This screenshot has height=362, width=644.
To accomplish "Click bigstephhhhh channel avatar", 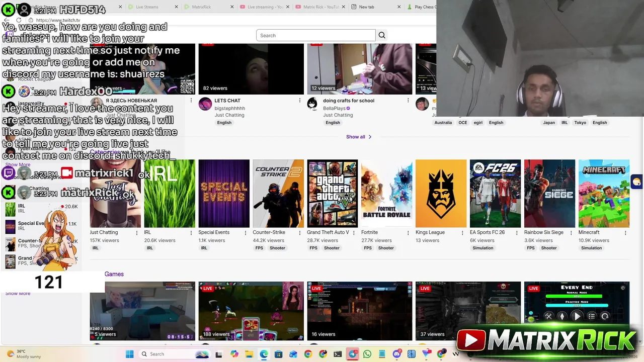I will [205, 104].
